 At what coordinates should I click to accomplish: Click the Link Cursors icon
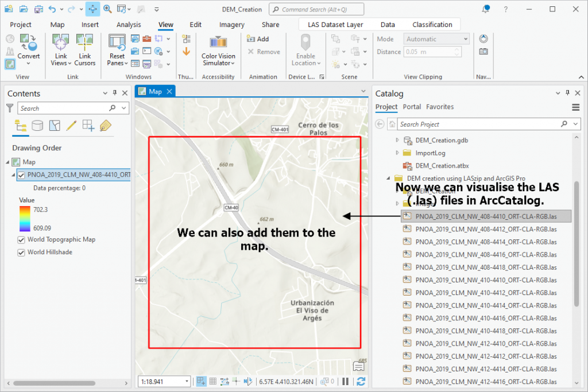85,42
